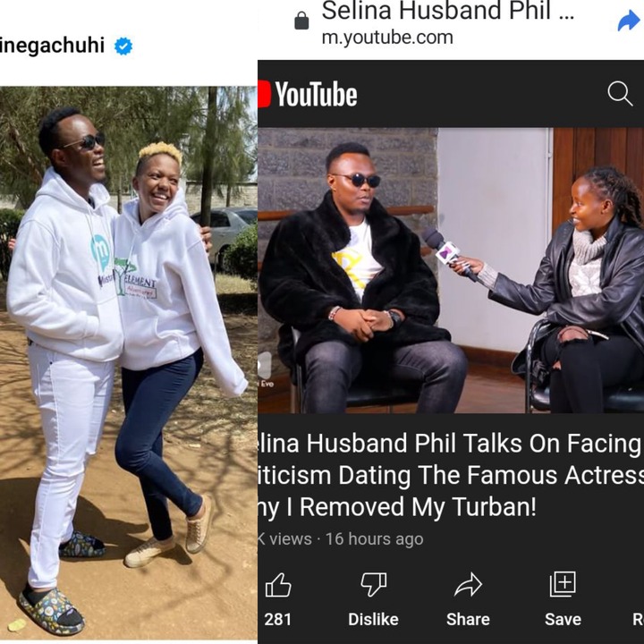644x644 pixels.
Task: Click the blue verified badge
Action: 123,46
